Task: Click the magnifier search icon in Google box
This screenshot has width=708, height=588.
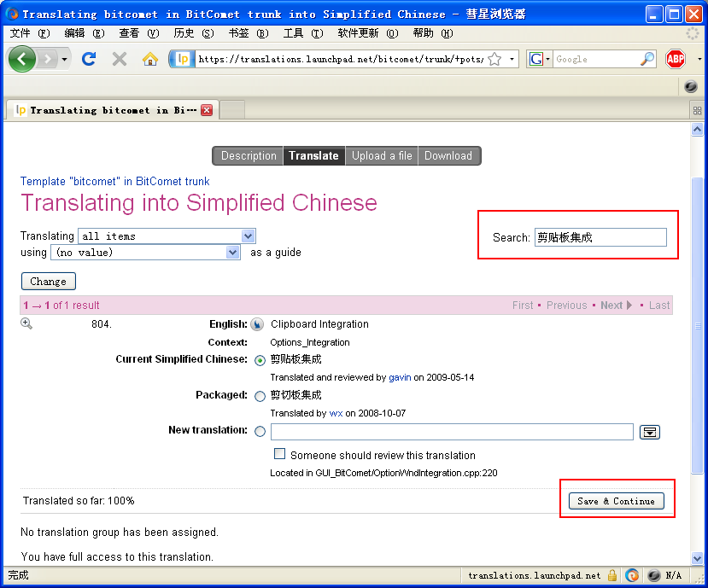Action: [647, 59]
